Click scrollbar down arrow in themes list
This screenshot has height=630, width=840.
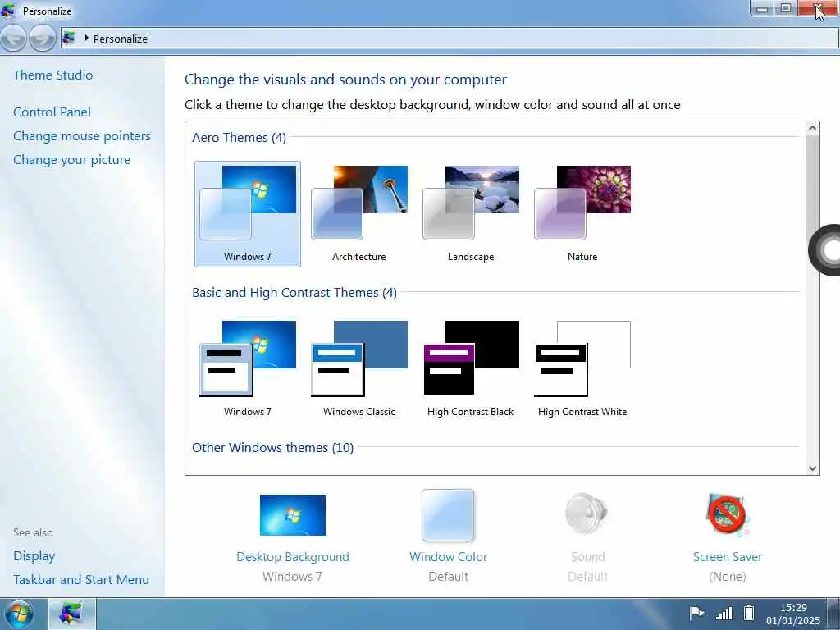[x=812, y=468]
